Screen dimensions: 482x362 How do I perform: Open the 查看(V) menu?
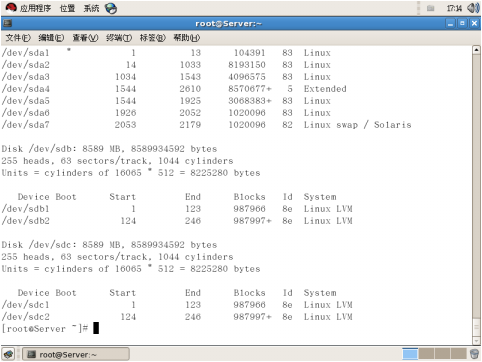85,38
